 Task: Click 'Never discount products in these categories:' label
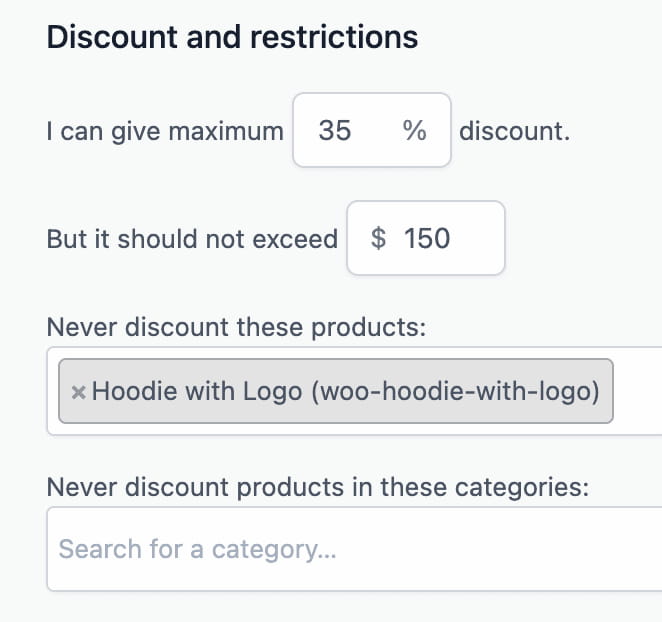(x=317, y=488)
